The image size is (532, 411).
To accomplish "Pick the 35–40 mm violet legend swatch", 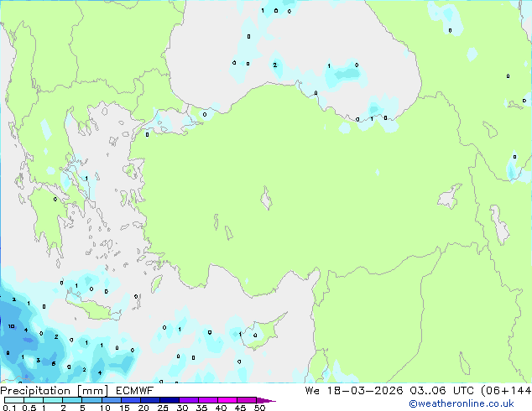I will point(208,400).
